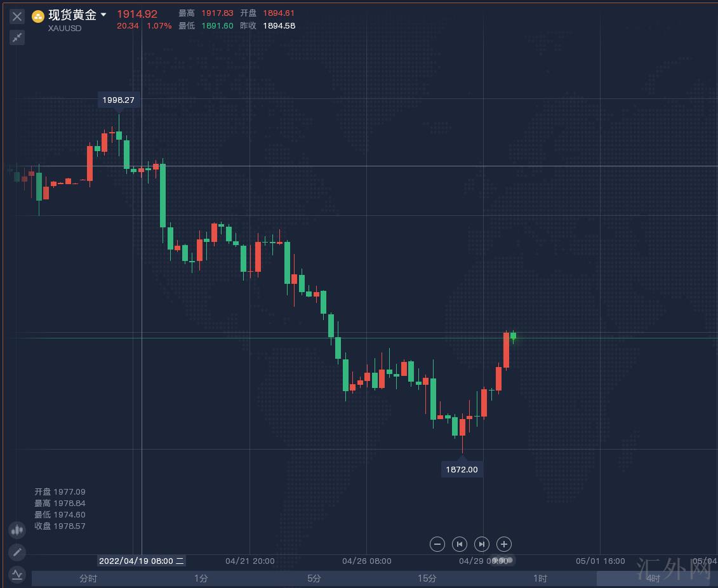718x588 pixels.
Task: Choose the 4时 timeframe
Action: click(653, 578)
